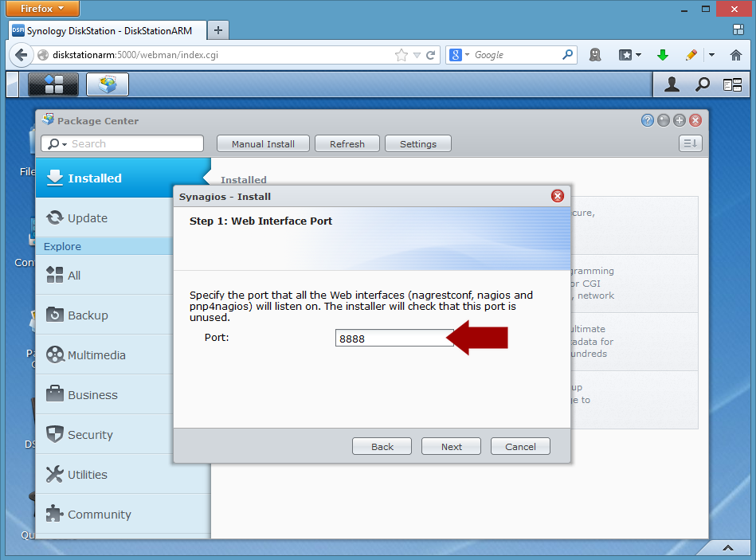Image resolution: width=756 pixels, height=560 pixels.
Task: Open the Business category
Action: pos(104,395)
